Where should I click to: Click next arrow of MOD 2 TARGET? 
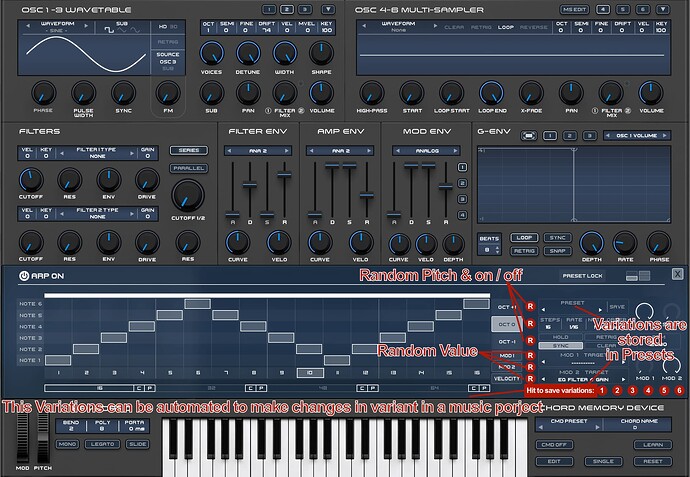(x=623, y=379)
